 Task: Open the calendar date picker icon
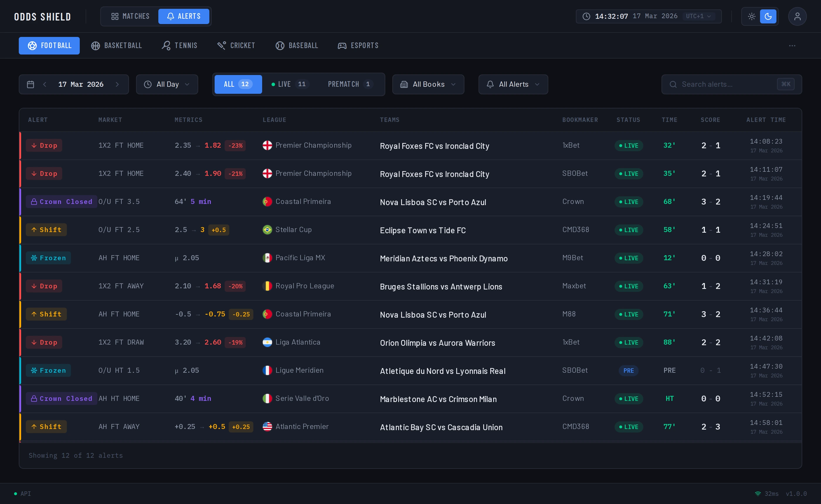point(30,84)
